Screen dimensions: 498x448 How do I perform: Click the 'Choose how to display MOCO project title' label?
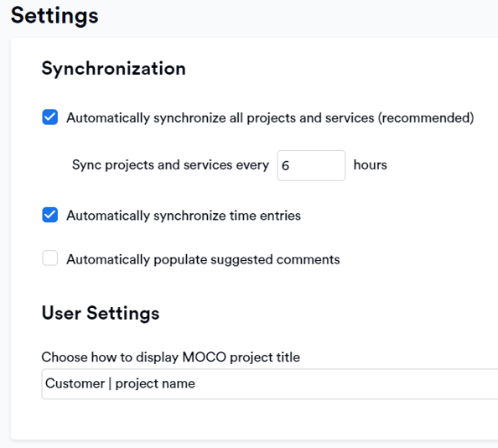(170, 357)
